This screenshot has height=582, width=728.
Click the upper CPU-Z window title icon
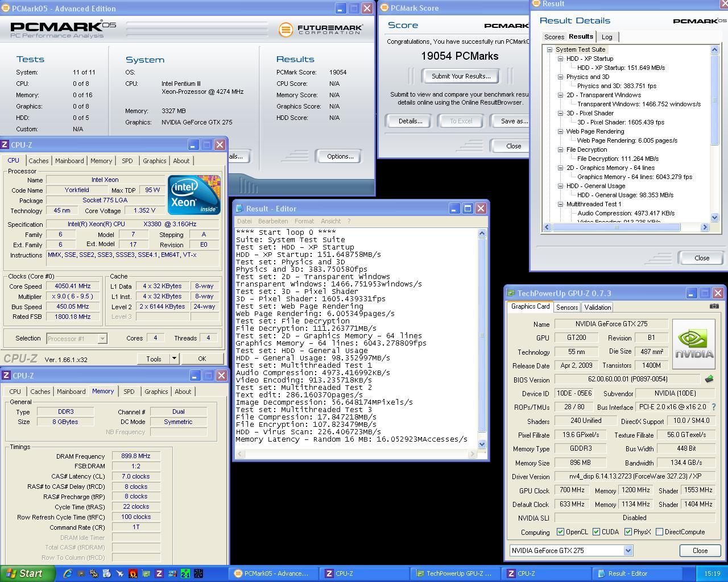pyautogui.click(x=5, y=144)
